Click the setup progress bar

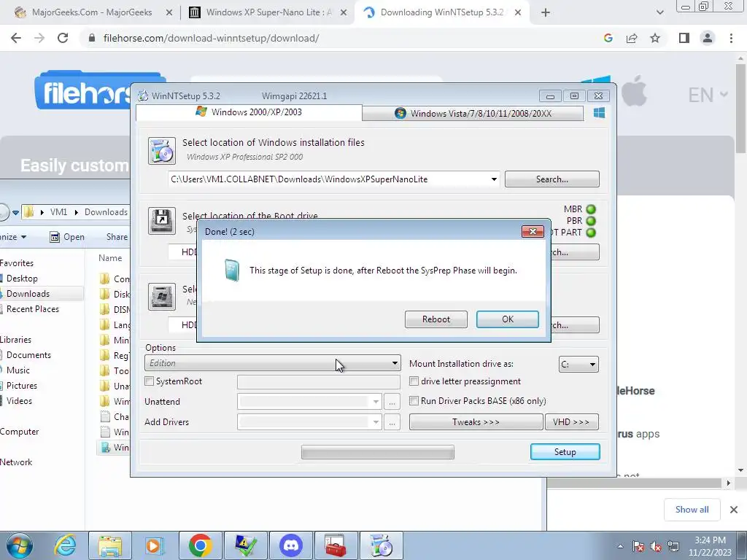(x=377, y=452)
